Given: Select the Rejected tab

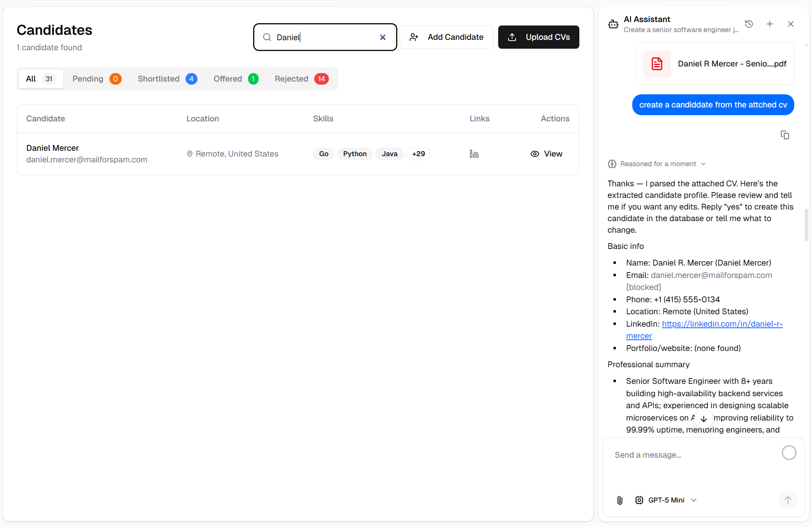Looking at the screenshot, I should tap(301, 79).
